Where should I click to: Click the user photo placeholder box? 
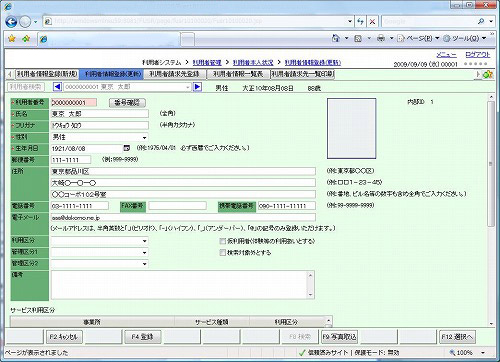351,128
